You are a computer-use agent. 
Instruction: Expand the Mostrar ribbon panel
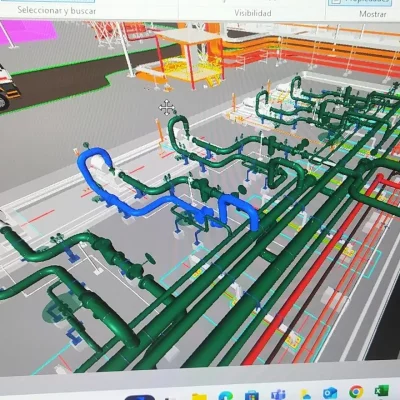373,14
